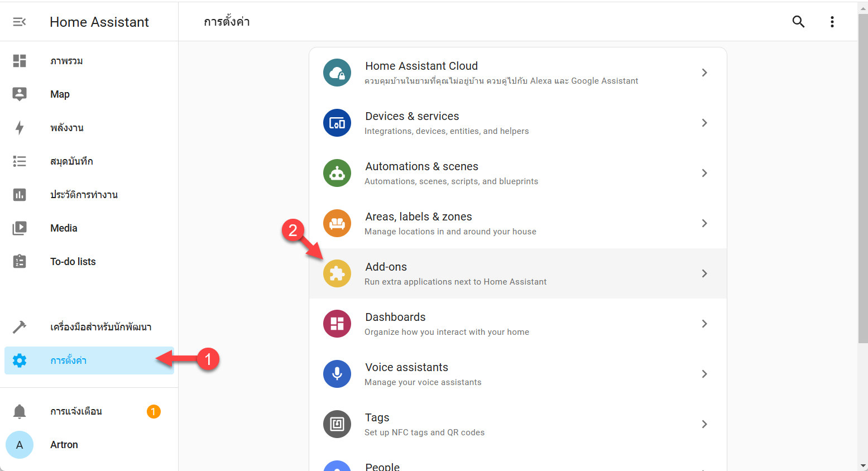The height and width of the screenshot is (471, 868).
Task: Collapse the sidebar with hamburger icon
Action: (20, 22)
